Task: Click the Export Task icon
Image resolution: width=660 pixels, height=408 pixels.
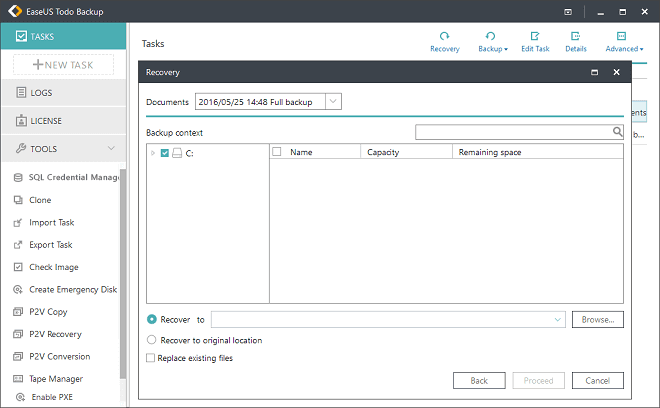Action: 18,245
